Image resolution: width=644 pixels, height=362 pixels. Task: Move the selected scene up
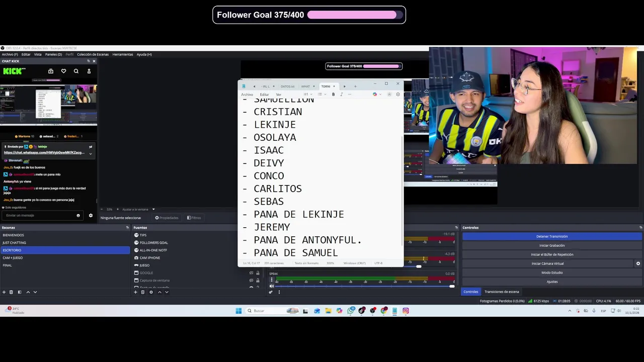tap(28, 292)
